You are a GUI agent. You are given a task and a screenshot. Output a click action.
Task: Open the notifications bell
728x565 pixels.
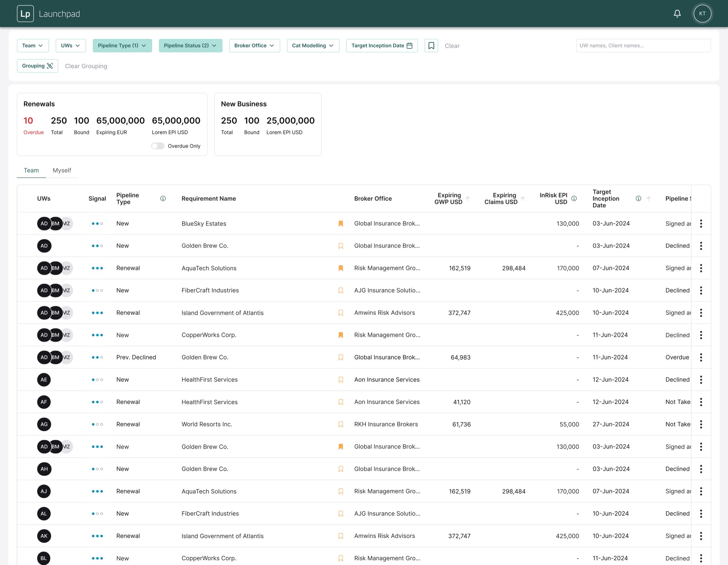[677, 14]
